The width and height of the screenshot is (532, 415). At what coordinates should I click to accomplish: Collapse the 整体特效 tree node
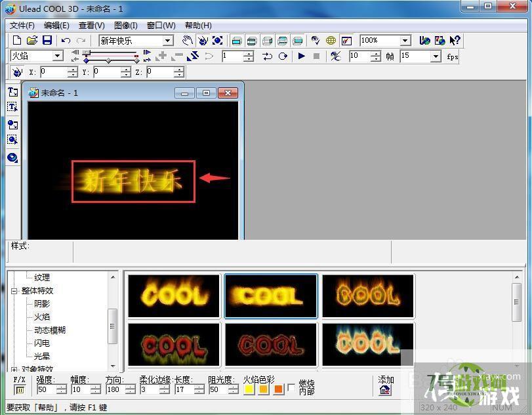pos(14,291)
